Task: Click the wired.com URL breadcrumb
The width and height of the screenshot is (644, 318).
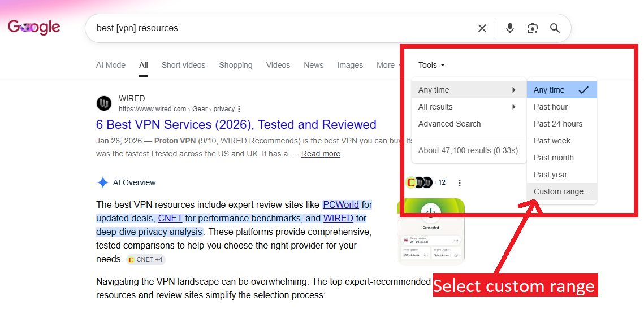Action: 176,109
